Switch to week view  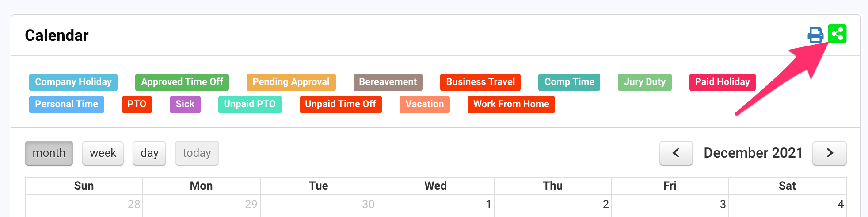click(x=103, y=153)
